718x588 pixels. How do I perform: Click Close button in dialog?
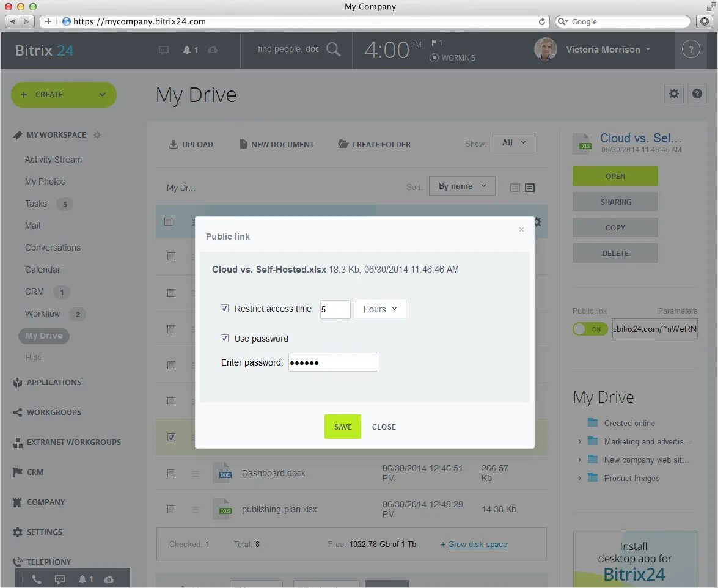click(384, 427)
